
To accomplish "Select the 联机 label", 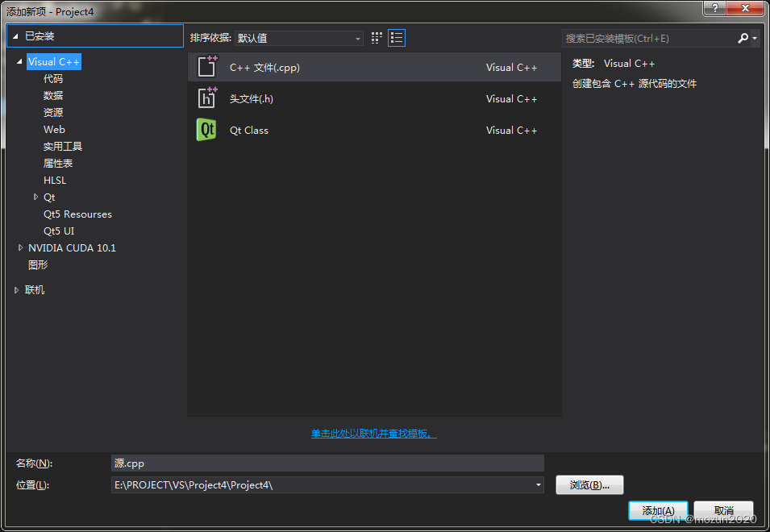I will point(35,290).
